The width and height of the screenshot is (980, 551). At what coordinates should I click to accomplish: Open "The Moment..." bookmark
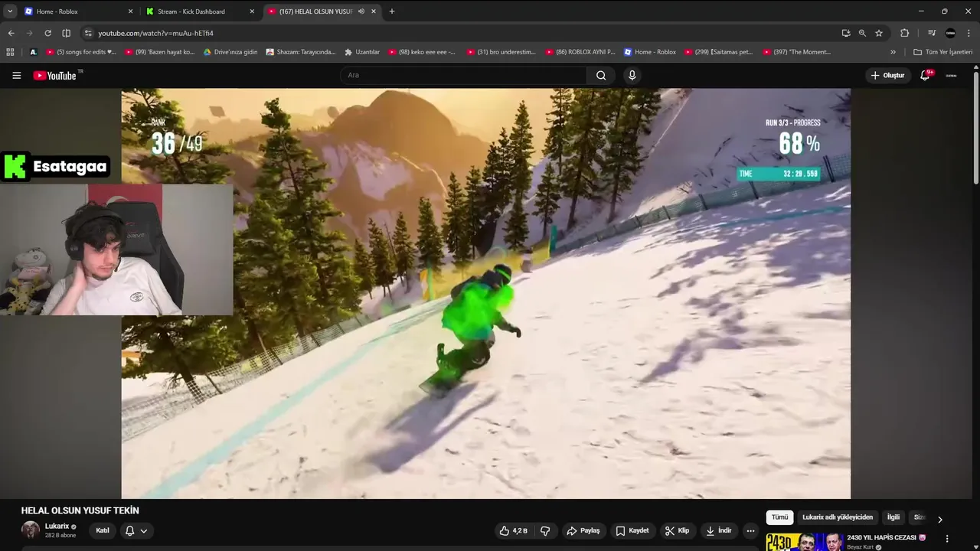pyautogui.click(x=797, y=52)
